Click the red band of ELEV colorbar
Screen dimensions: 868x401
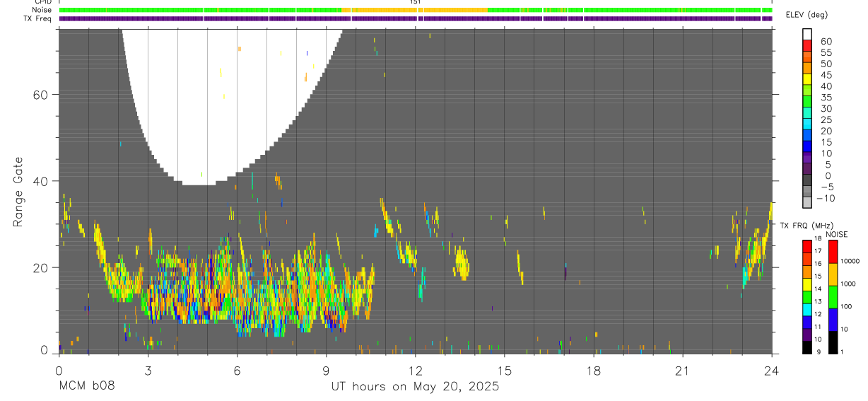[807, 45]
